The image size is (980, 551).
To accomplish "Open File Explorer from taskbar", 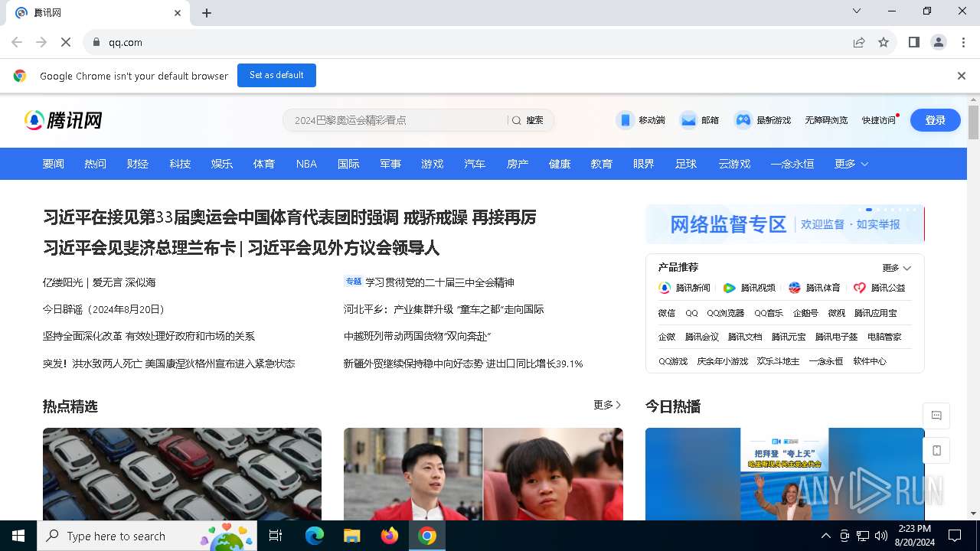I will point(352,536).
